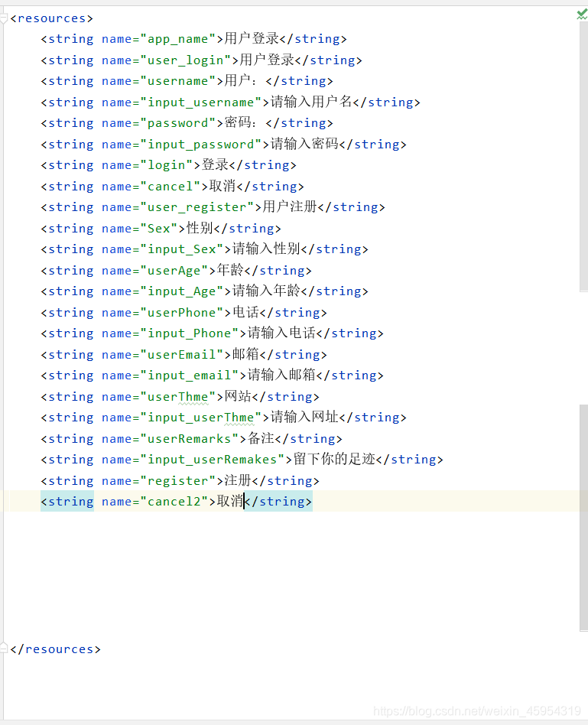
Task: Click the input_email string line
Action: click(212, 376)
